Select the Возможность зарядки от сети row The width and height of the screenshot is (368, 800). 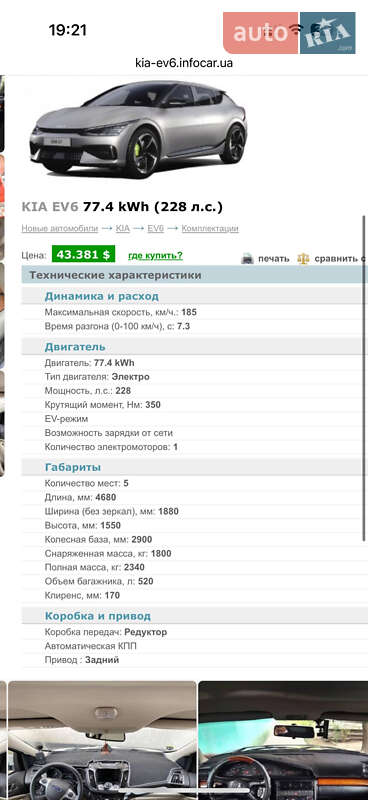194,433
